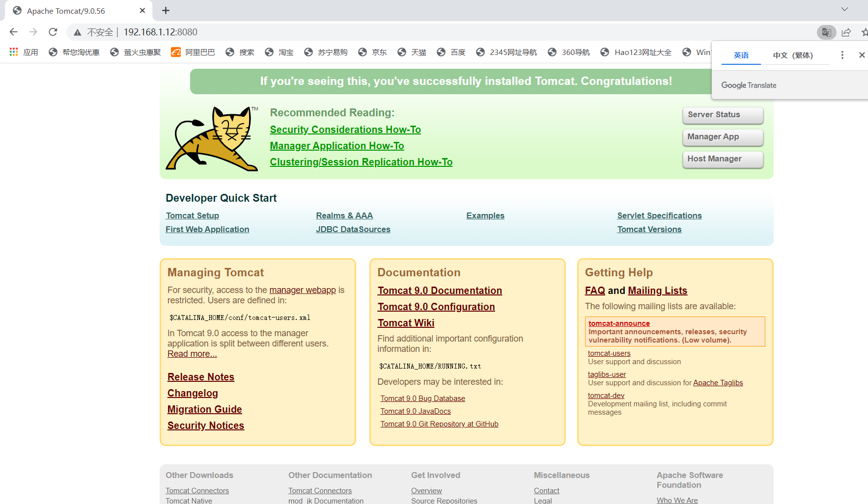Open the FAQ link
Image resolution: width=868 pixels, height=504 pixels.
595,291
